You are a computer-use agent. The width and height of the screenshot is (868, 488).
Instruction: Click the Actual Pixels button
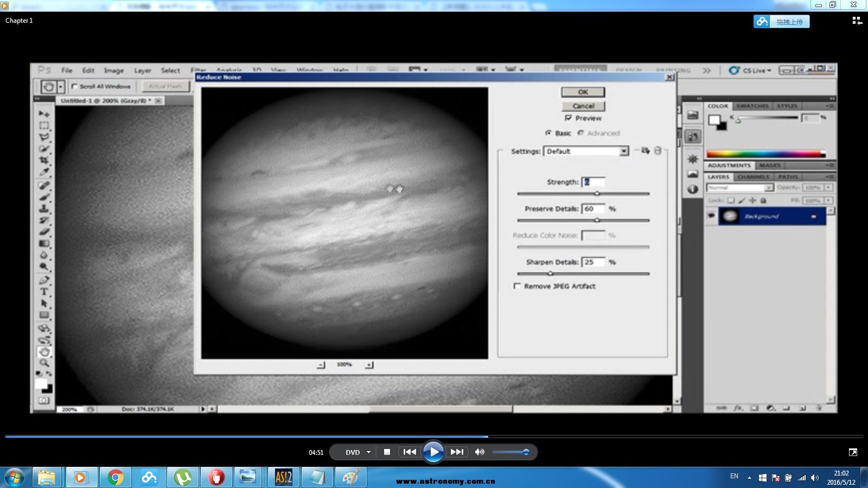[x=165, y=86]
